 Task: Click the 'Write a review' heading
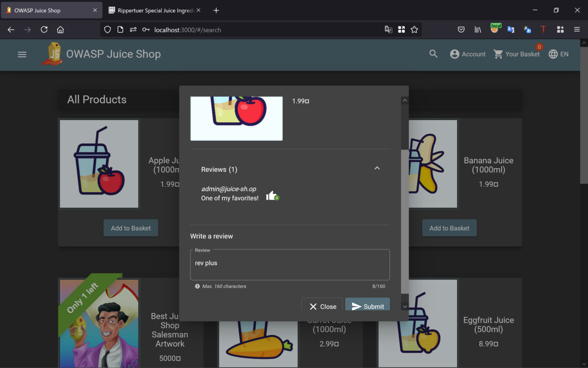coord(212,236)
